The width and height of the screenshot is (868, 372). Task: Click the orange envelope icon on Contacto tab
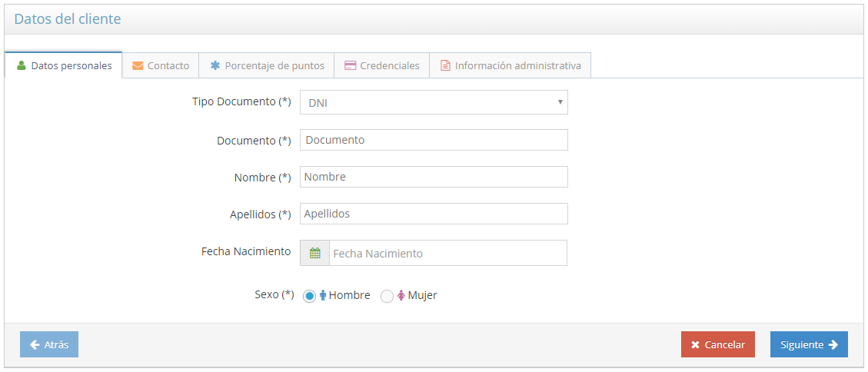point(138,65)
